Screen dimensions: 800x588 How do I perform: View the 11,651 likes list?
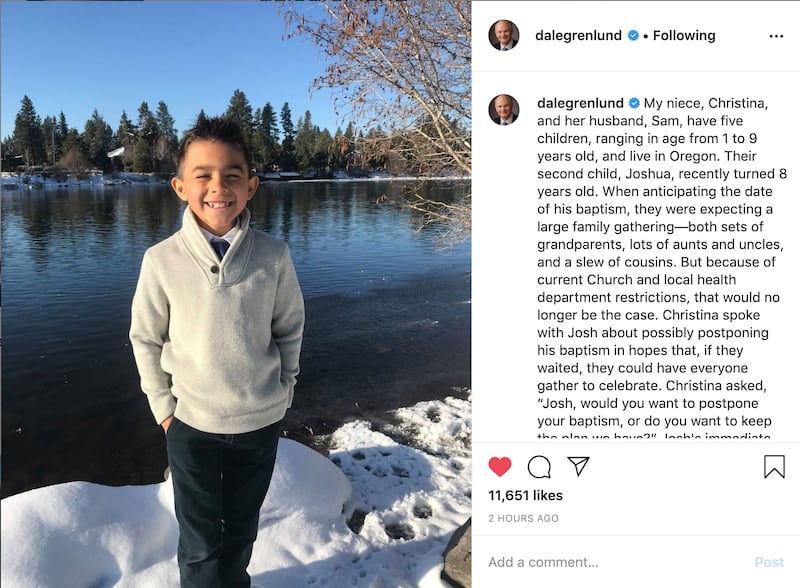526,496
